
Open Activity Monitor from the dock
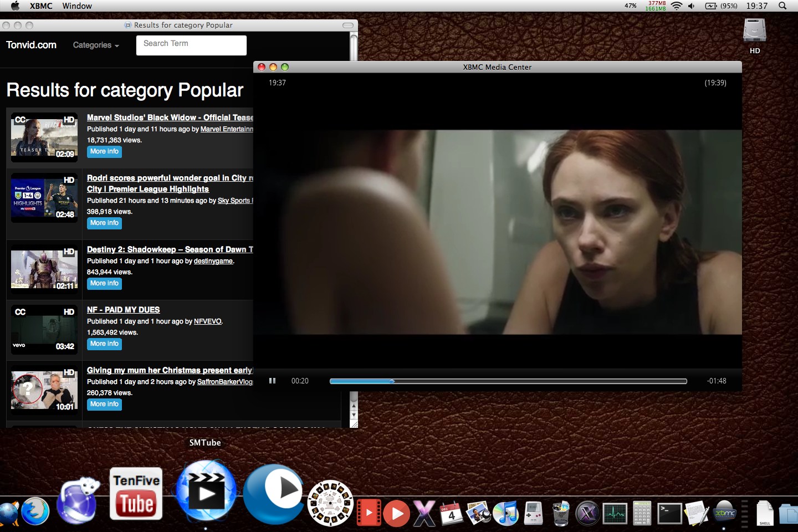click(615, 513)
